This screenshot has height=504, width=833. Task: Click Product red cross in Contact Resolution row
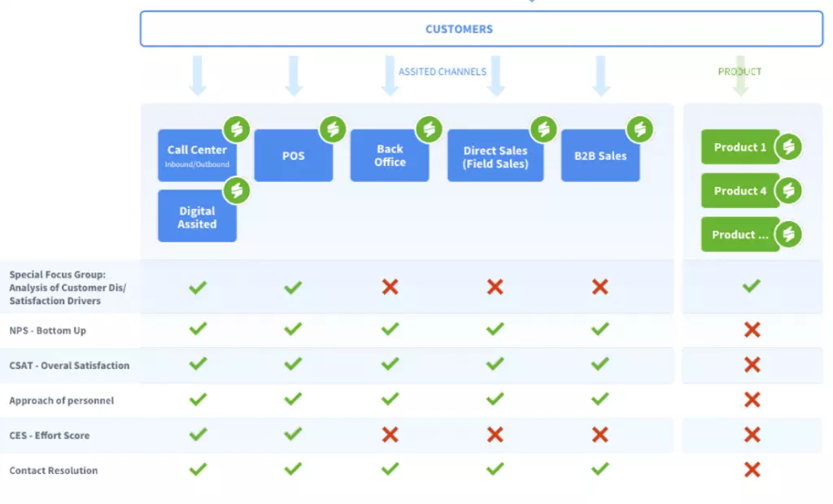752,470
